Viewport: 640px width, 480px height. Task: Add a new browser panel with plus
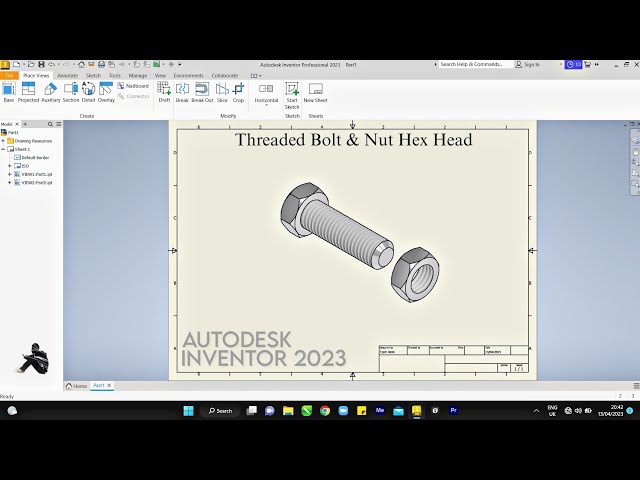[25, 124]
